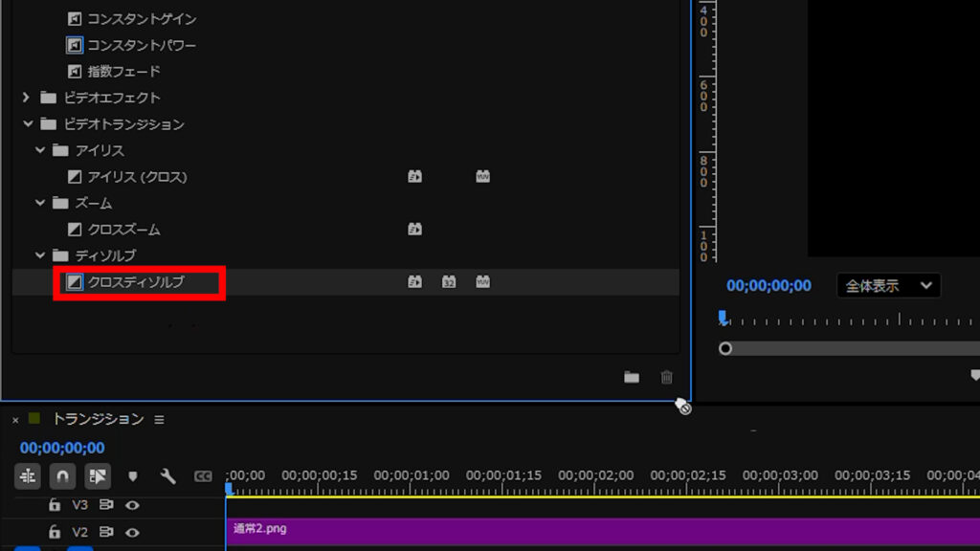Toggle linked selection in the timeline

coord(98,475)
